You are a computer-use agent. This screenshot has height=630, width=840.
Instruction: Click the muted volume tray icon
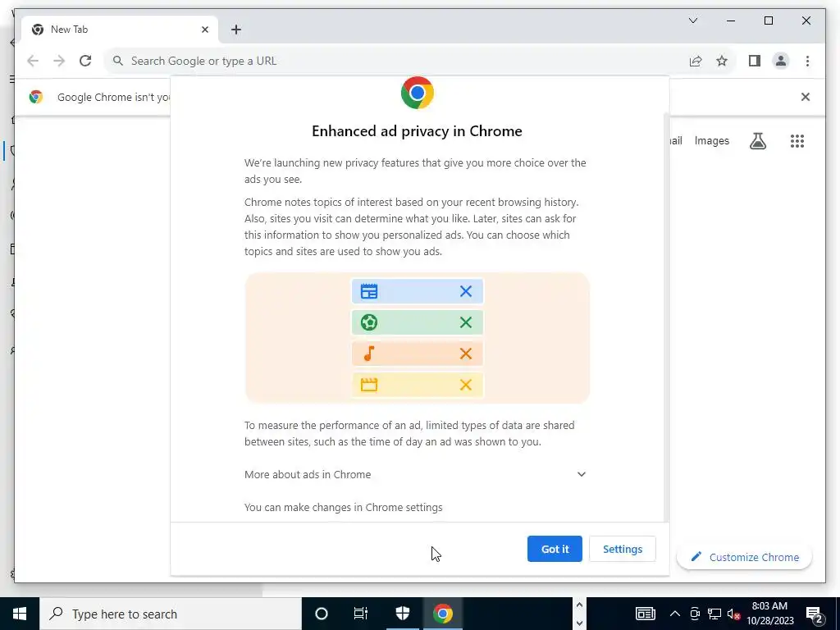(734, 614)
